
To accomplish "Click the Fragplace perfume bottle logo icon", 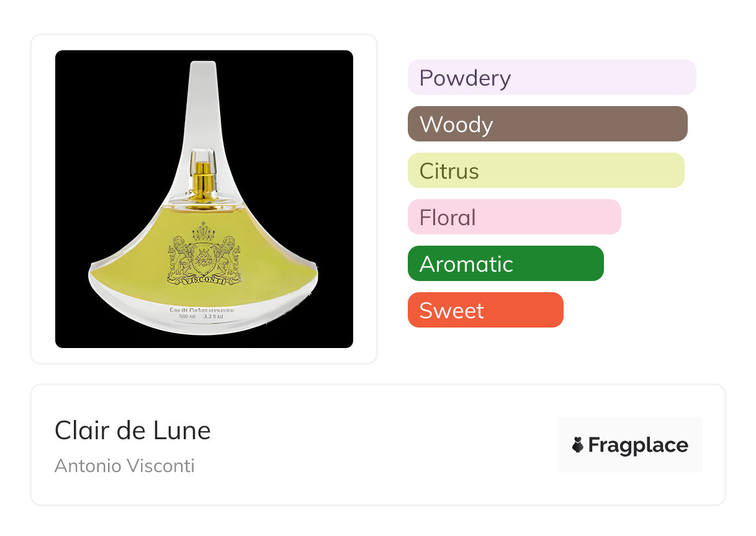I will click(578, 445).
